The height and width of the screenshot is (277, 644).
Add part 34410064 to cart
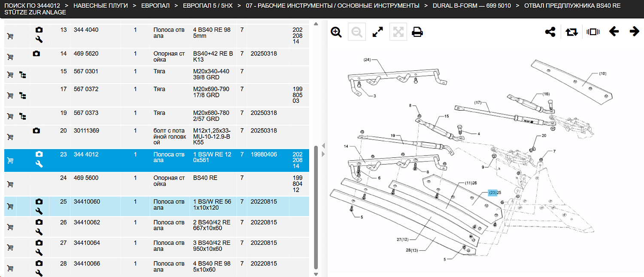[10, 247]
